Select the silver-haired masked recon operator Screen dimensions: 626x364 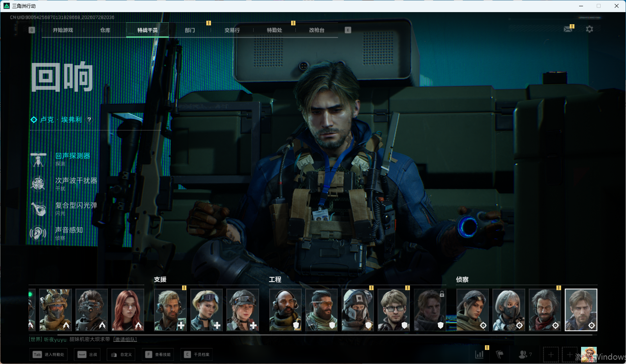pyautogui.click(x=509, y=310)
